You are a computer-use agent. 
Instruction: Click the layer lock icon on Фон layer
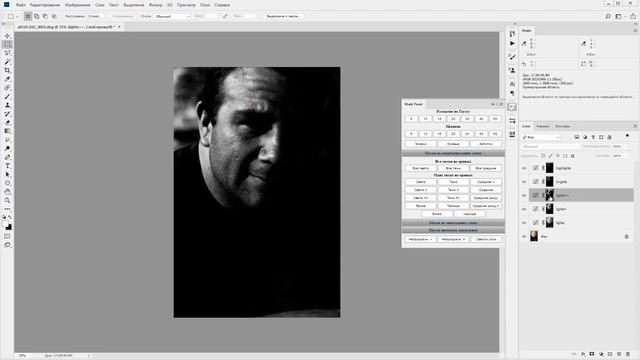[x=627, y=236]
